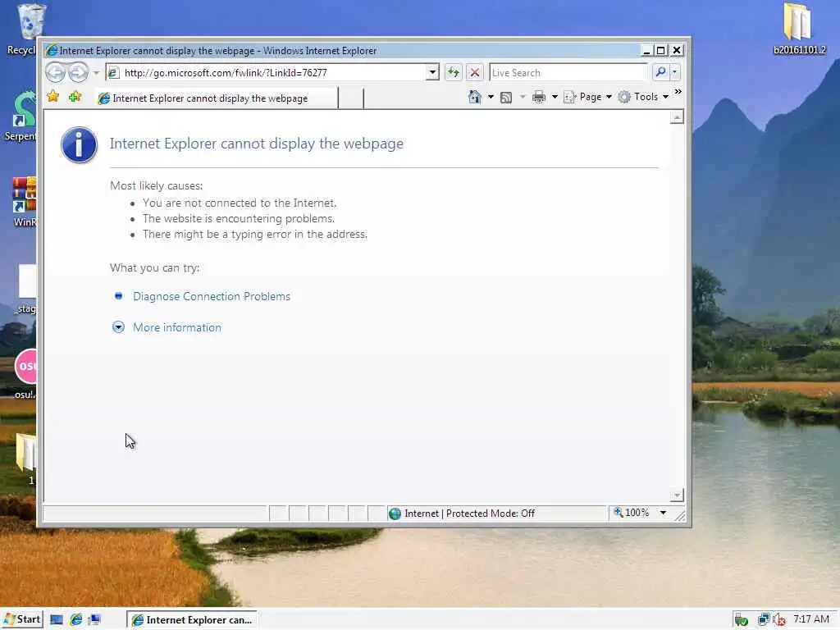The height and width of the screenshot is (630, 840).
Task: Show more toolbar commands via chevron
Action: coord(678,92)
